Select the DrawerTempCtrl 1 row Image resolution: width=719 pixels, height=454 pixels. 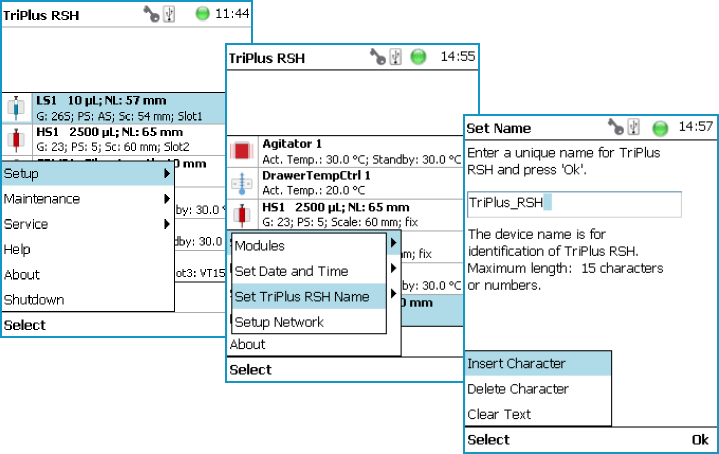point(345,183)
